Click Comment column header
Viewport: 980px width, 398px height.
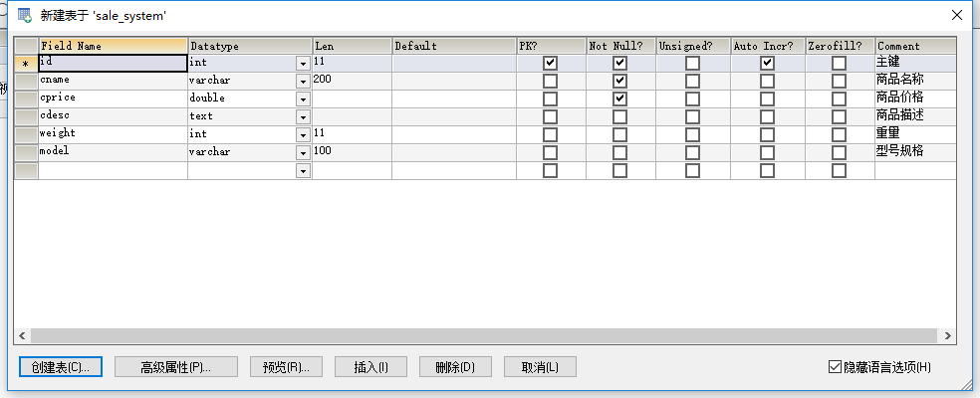[915, 46]
